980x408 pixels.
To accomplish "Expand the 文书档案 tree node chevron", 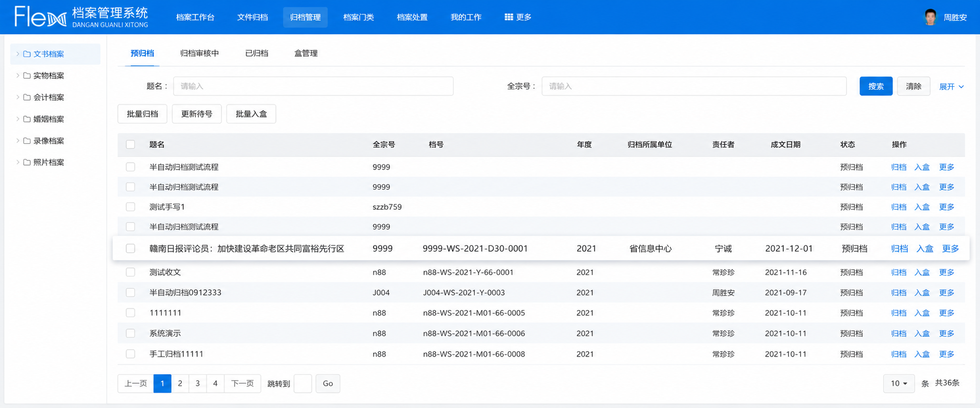I will pyautogui.click(x=18, y=54).
